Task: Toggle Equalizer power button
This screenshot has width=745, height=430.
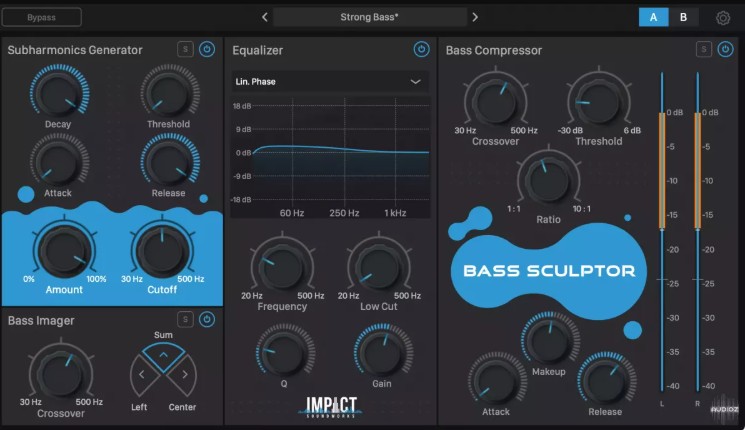Action: [x=421, y=49]
